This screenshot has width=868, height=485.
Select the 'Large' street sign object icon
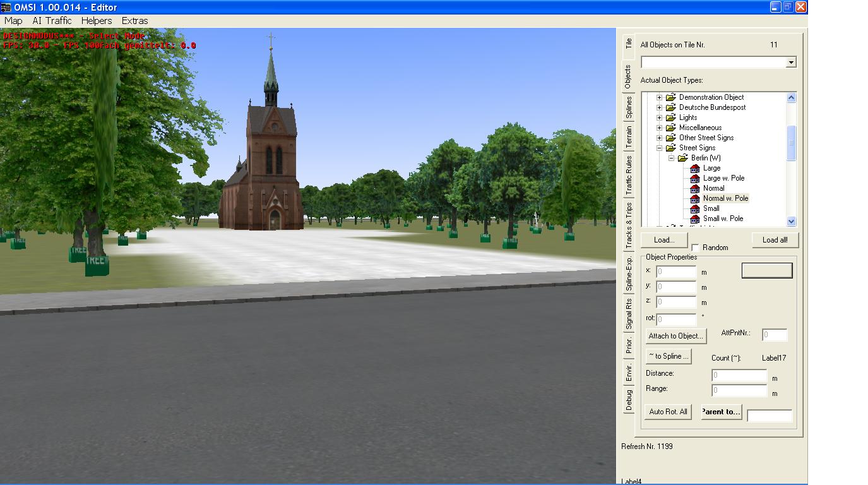695,169
